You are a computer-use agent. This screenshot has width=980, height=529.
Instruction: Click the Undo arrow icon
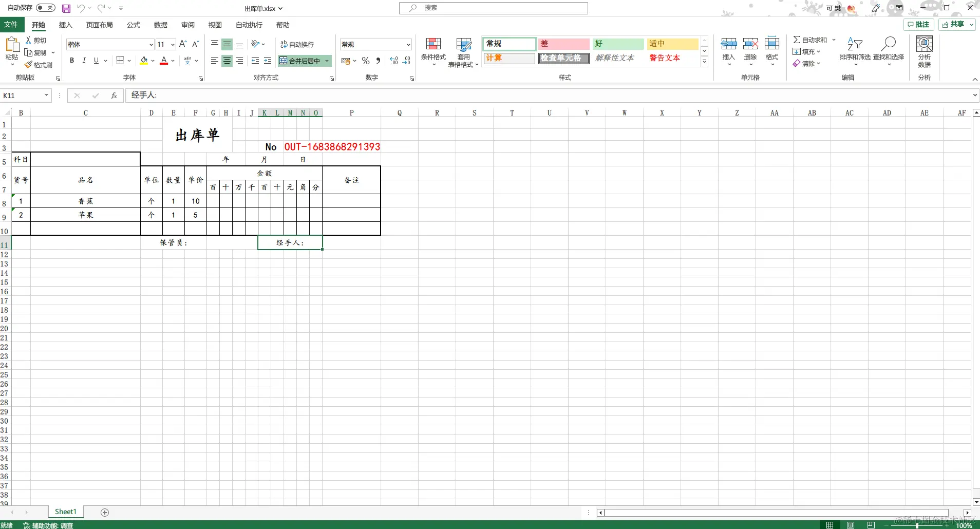click(81, 8)
